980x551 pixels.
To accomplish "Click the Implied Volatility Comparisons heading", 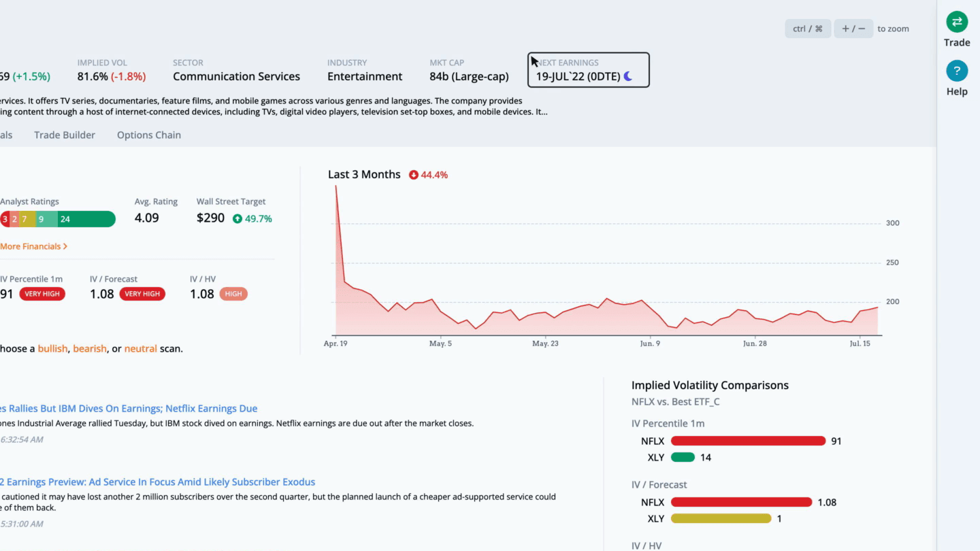I will (x=710, y=385).
